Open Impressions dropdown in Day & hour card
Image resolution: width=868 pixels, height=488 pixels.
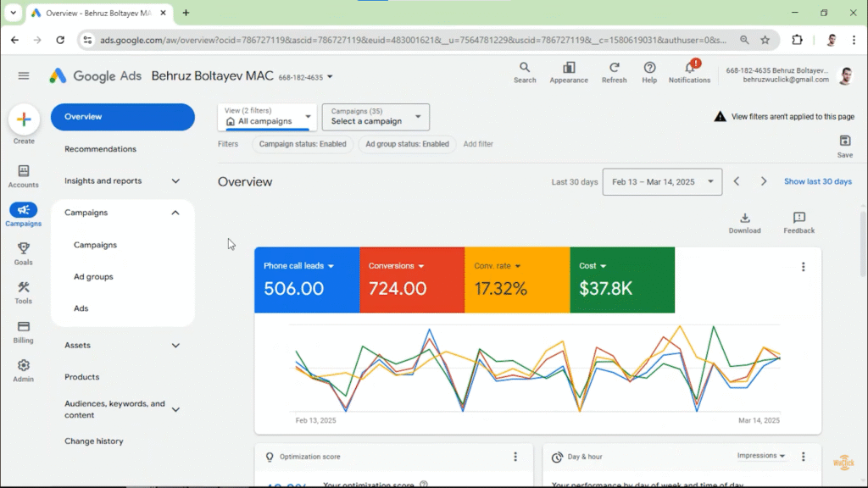coord(761,455)
